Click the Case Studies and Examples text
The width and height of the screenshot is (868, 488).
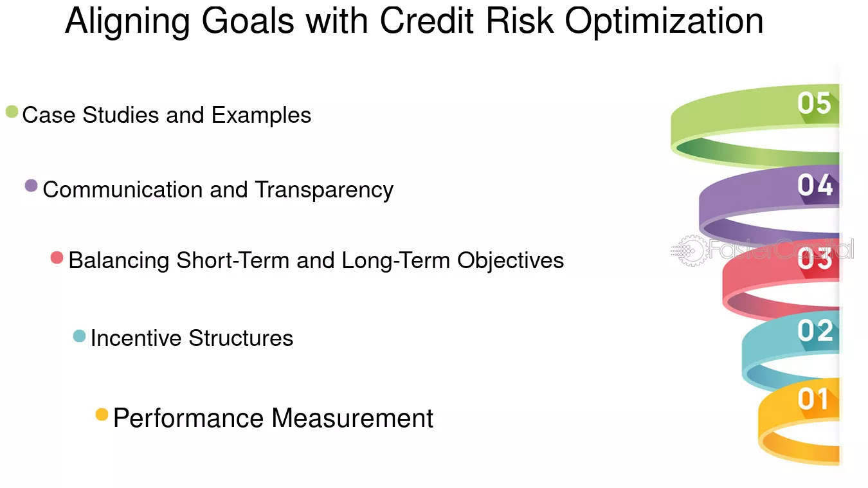(x=167, y=116)
